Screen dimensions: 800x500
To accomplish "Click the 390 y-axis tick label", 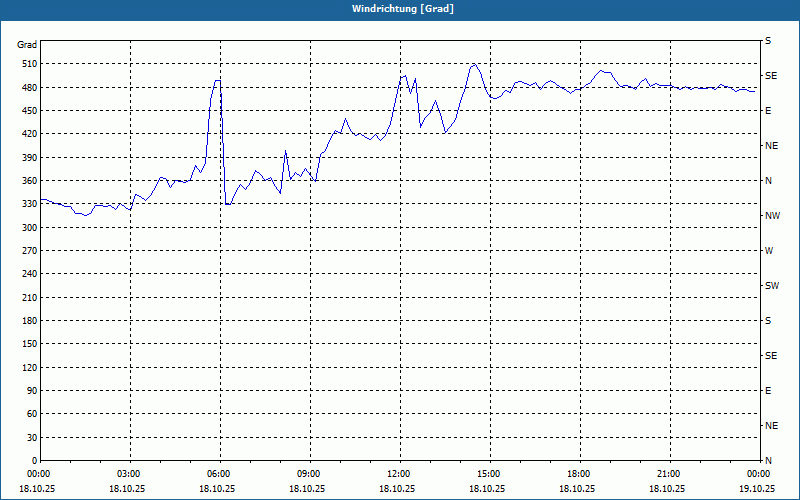I will click(x=30, y=157).
